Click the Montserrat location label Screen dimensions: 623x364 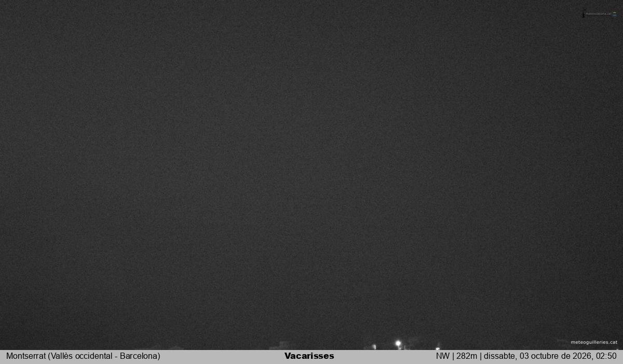click(26, 356)
